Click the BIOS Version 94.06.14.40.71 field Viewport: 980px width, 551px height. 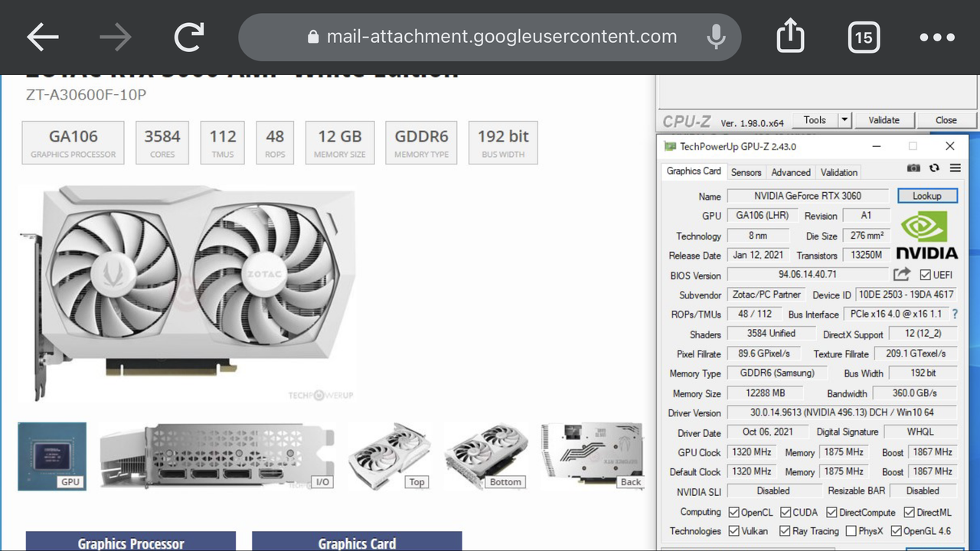click(808, 274)
